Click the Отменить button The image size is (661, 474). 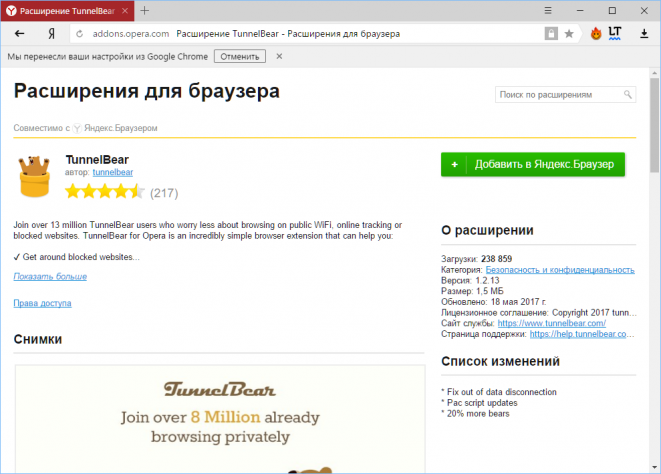pyautogui.click(x=239, y=57)
